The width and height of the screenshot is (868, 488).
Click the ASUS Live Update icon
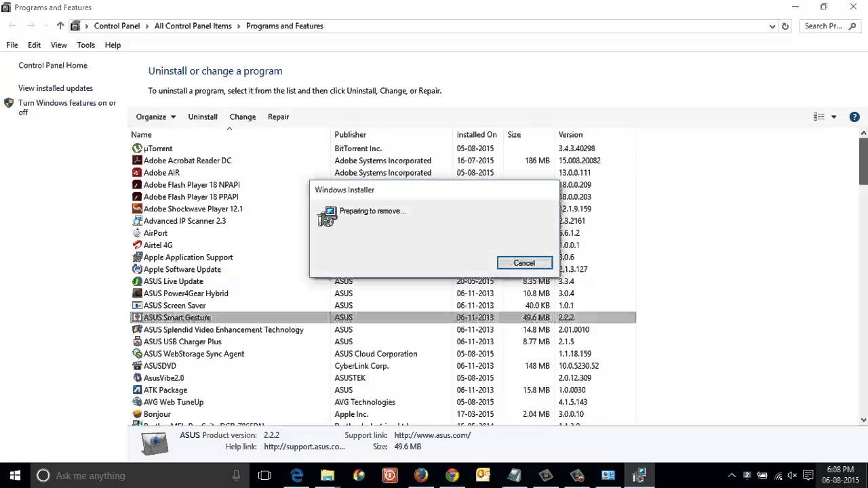point(137,281)
